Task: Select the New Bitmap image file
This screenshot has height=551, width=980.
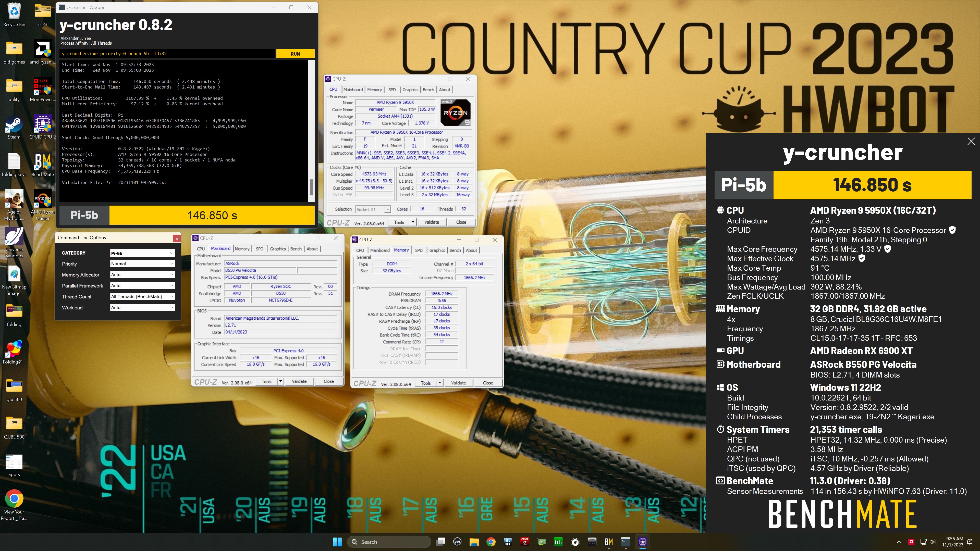Action: coord(14,280)
